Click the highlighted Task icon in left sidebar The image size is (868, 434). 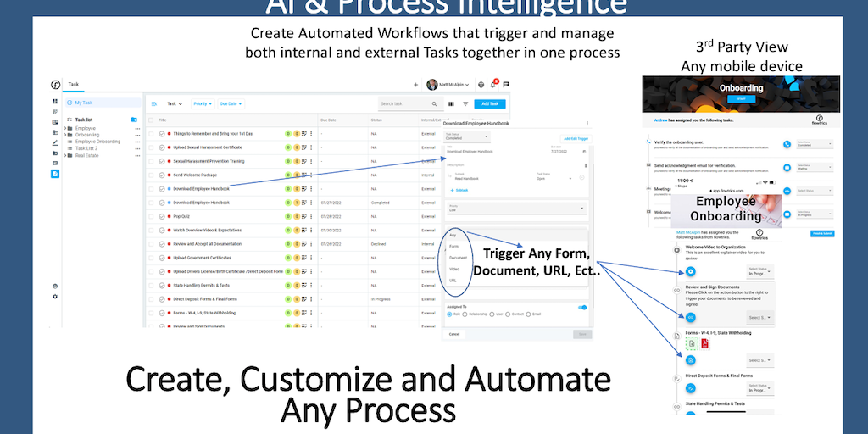[55, 174]
